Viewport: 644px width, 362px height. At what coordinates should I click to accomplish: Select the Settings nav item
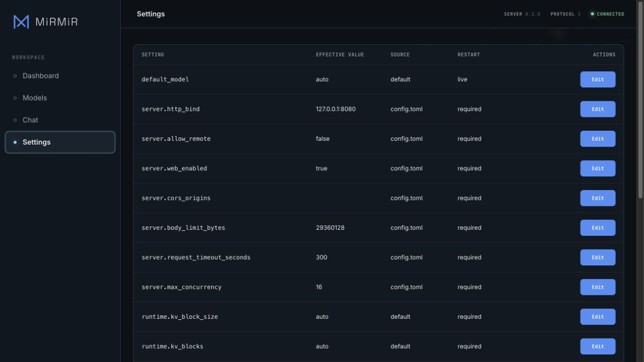point(60,142)
